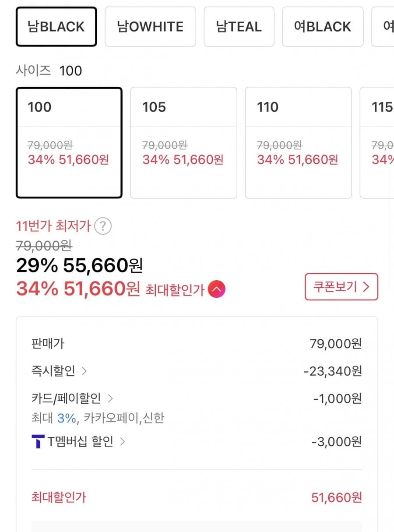394x532 pixels.
Task: Pick the 여BLACK color option
Action: 323,27
